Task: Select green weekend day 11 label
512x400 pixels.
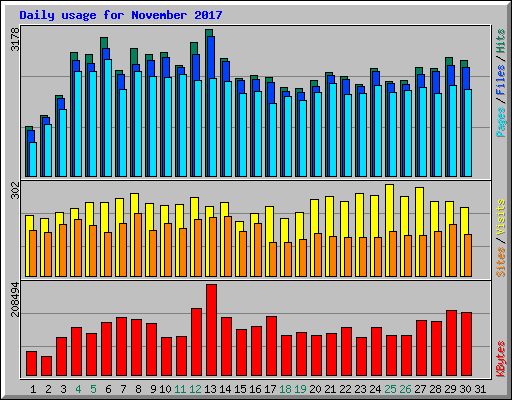Action: (x=180, y=389)
